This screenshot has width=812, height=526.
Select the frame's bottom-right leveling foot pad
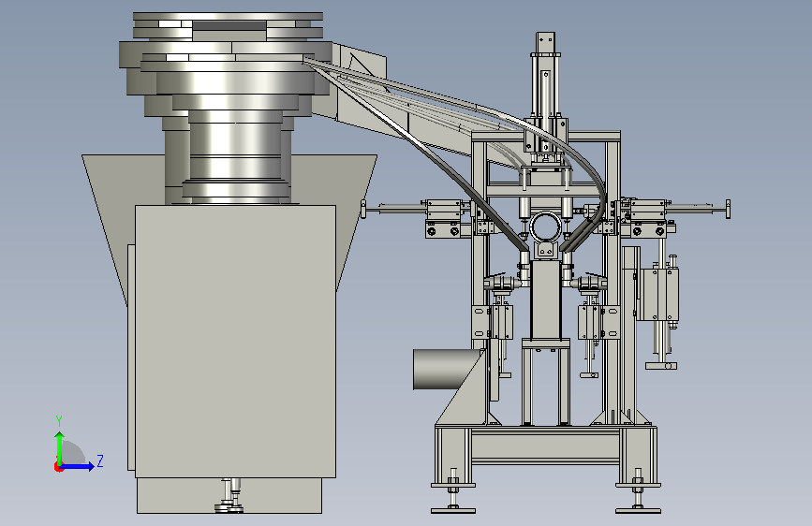(x=638, y=511)
